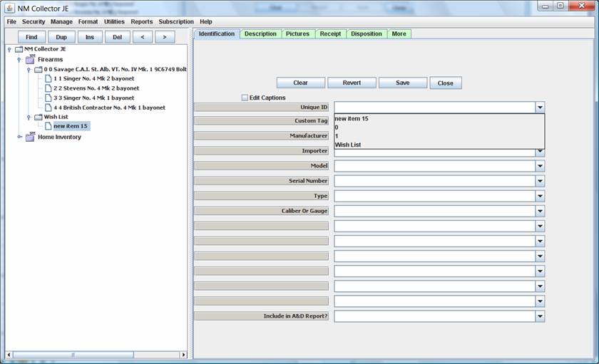Enable the Edit Captions checkbox

pyautogui.click(x=245, y=98)
